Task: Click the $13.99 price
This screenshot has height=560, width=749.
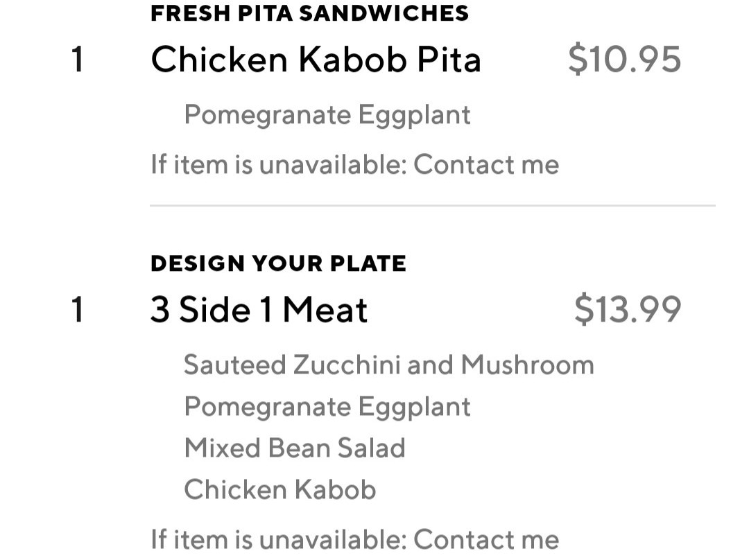Action: tap(628, 310)
